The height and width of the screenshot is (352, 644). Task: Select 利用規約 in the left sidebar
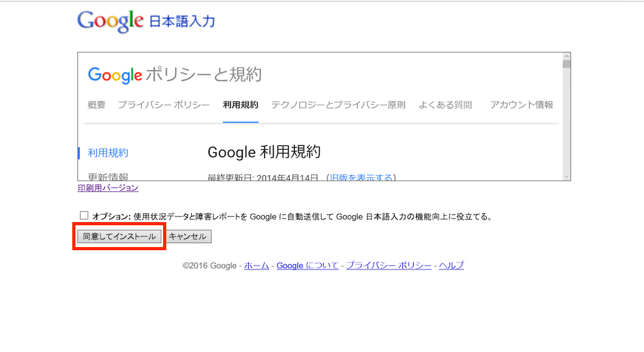[x=108, y=153]
